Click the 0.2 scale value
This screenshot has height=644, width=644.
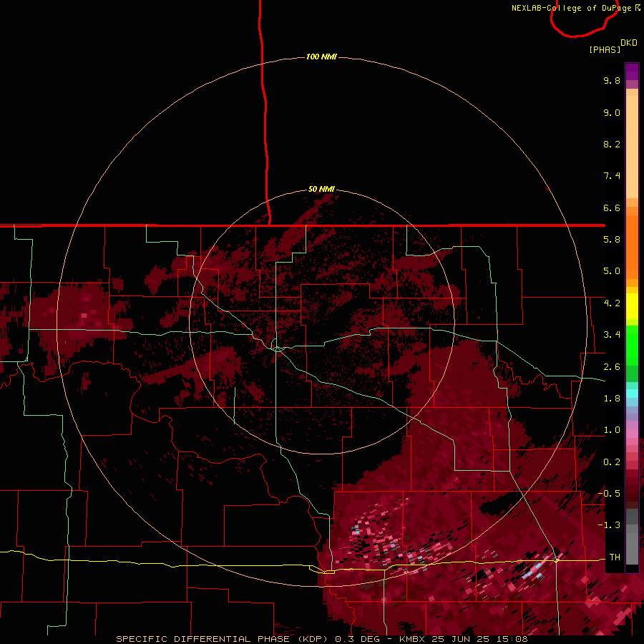click(x=612, y=462)
